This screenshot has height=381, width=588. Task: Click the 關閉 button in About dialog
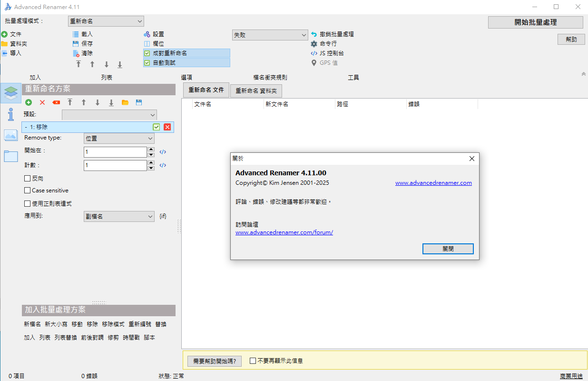448,249
